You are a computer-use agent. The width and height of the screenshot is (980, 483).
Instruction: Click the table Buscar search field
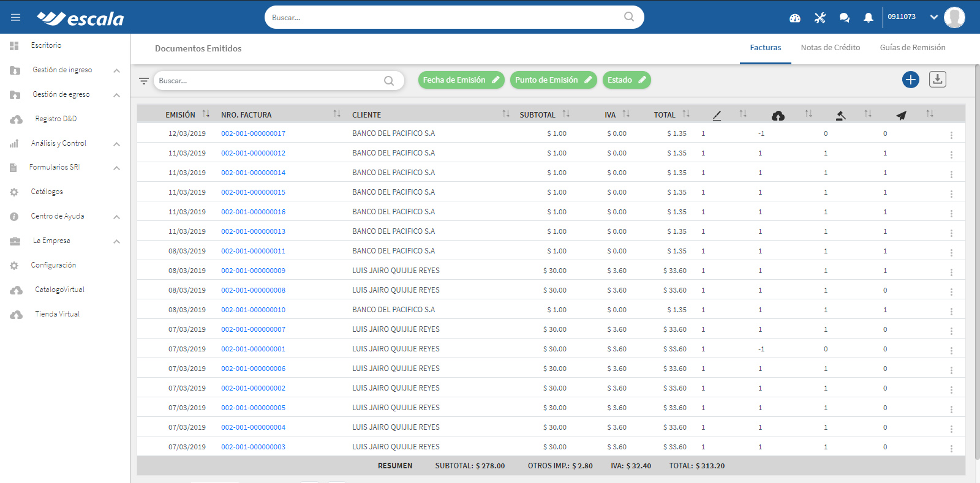pos(279,81)
